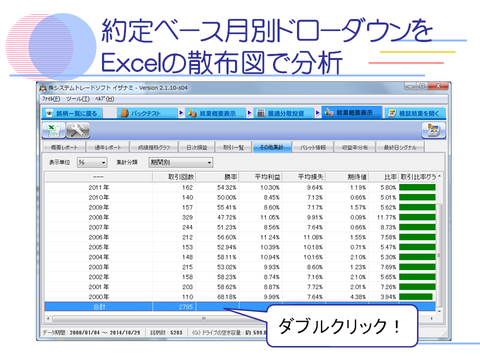Screen dimensions: 480x360
Task: Select the 2007年 row label
Action: click(x=99, y=227)
